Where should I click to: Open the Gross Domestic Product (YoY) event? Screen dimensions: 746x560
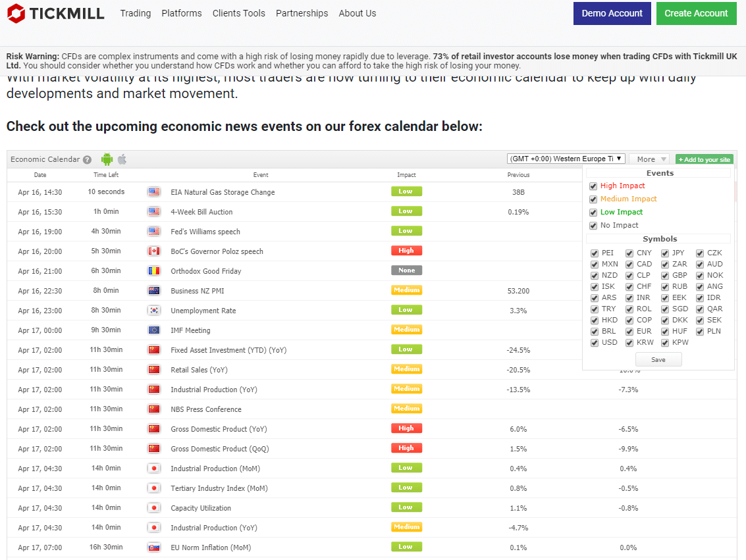[219, 429]
